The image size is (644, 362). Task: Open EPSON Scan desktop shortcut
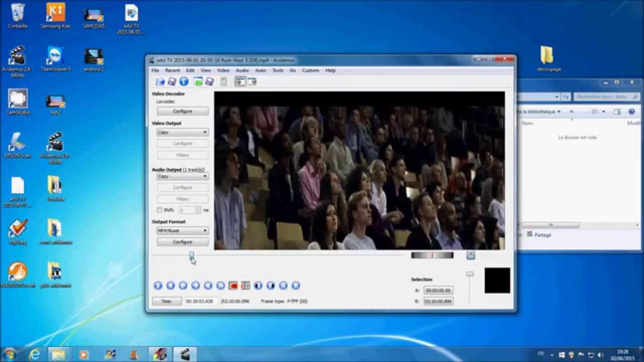pyautogui.click(x=18, y=146)
